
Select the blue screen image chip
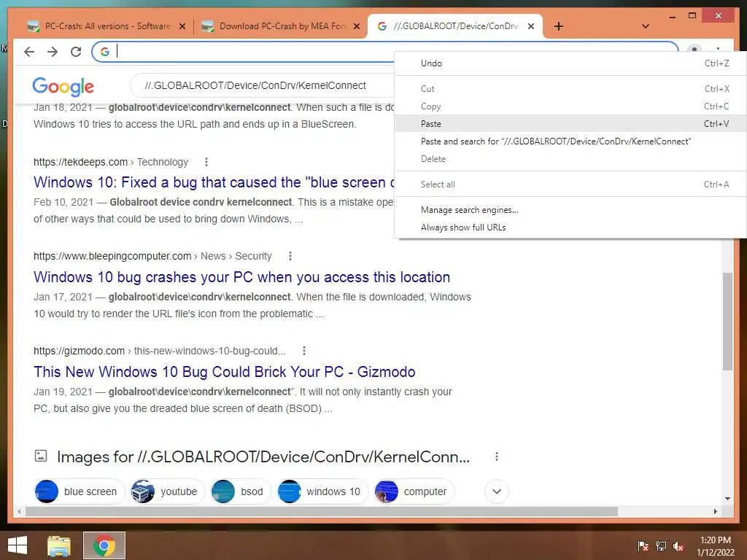pos(79,491)
